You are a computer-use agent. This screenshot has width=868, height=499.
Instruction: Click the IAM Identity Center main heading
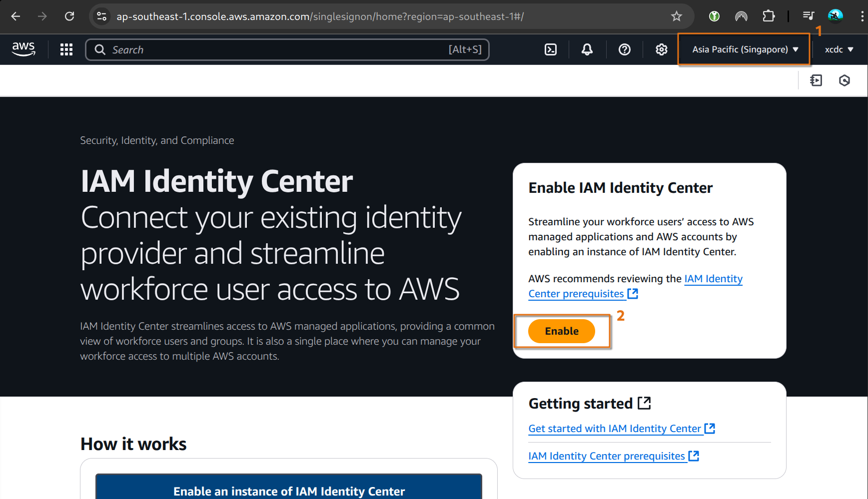pyautogui.click(x=217, y=181)
